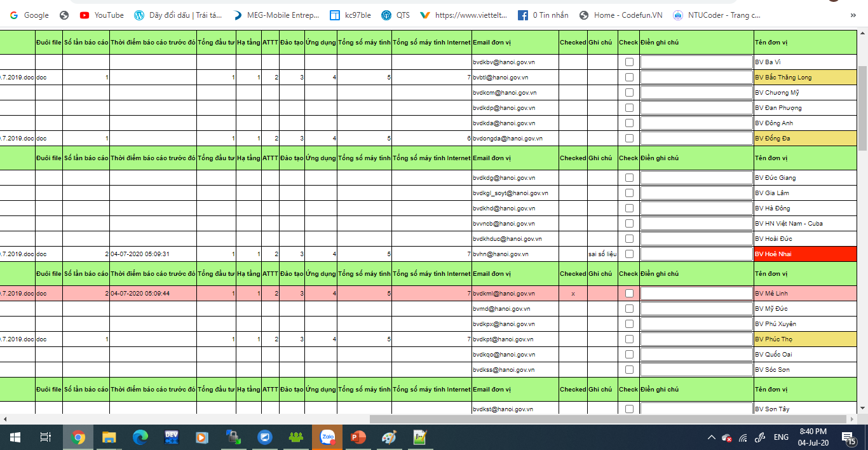Click the green people icon on the taskbar
Screen dimensions: 868x450
click(296, 437)
